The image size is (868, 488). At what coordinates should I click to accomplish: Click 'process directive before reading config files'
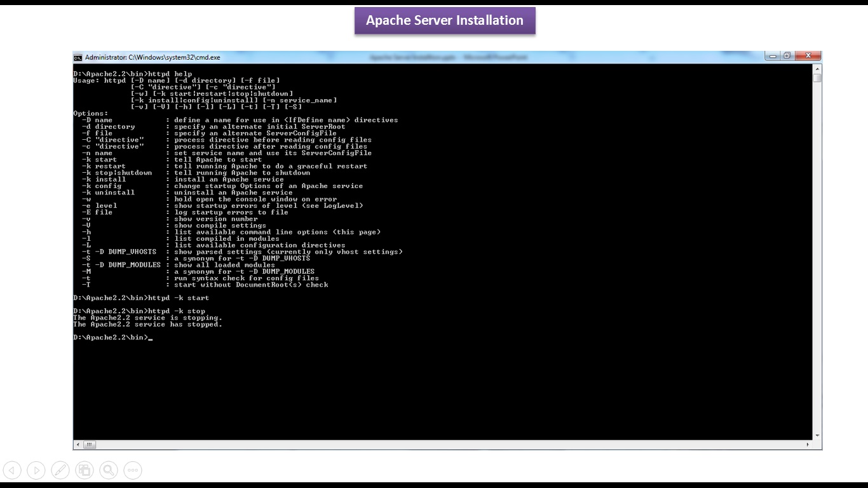point(273,140)
